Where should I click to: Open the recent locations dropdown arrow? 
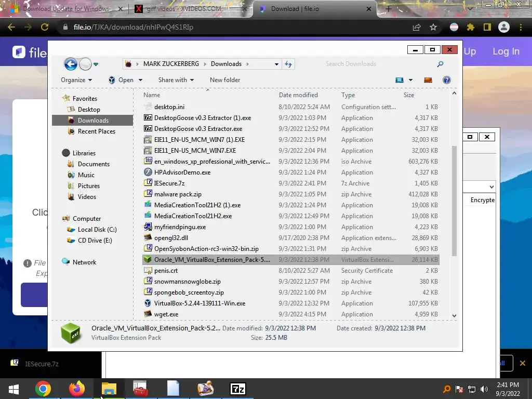click(x=96, y=64)
